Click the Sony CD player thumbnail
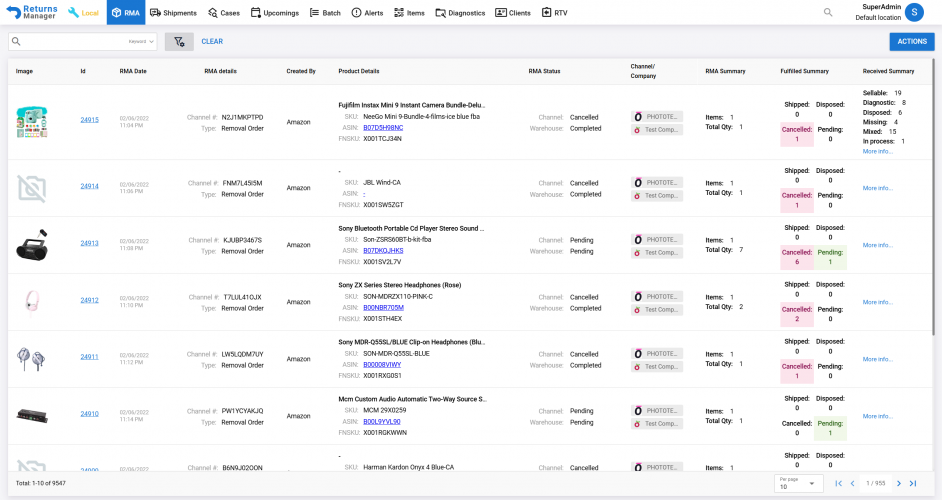942x500 pixels. pos(32,245)
